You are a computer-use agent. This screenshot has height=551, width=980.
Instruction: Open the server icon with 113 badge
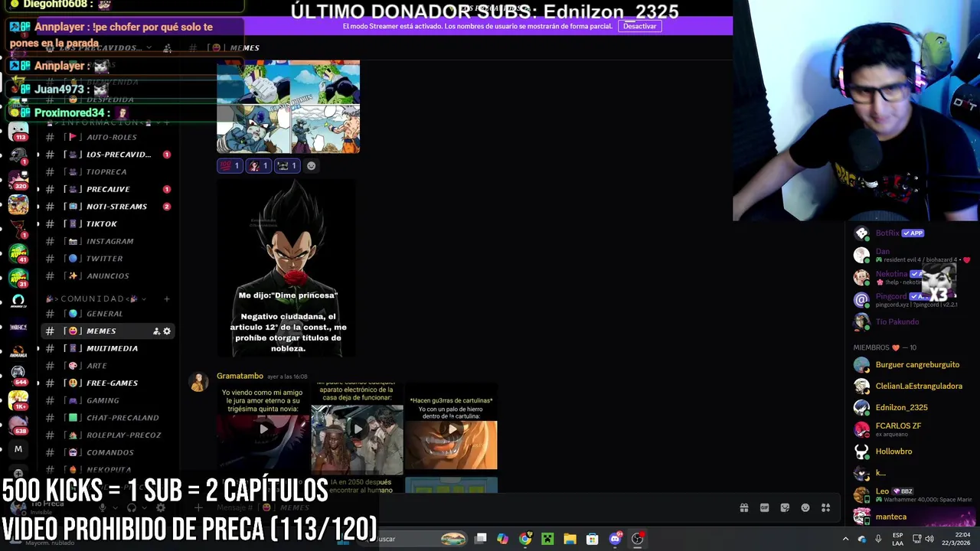pos(18,132)
